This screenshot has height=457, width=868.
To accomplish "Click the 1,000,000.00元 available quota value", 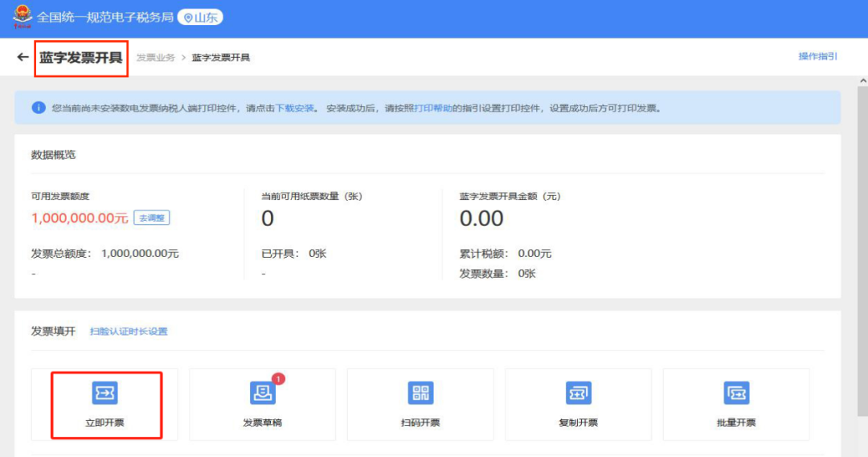I will [x=80, y=218].
